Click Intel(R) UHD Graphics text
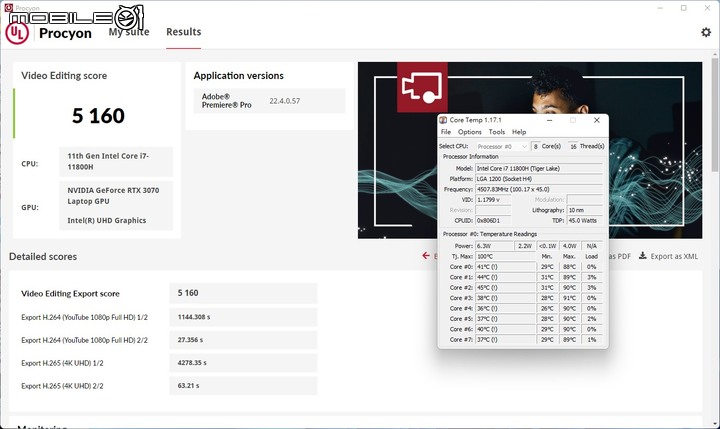This screenshot has height=429, width=720. tap(107, 220)
